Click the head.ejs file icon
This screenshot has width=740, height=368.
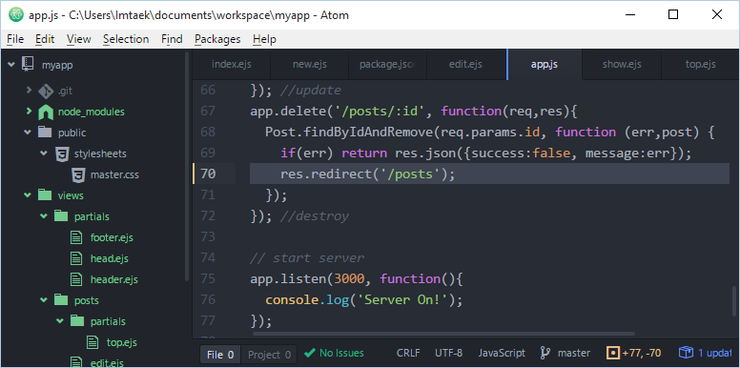(76, 259)
